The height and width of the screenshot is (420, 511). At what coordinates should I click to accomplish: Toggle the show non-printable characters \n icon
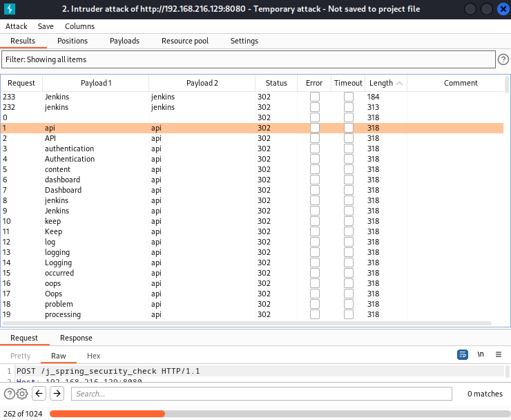(x=481, y=354)
